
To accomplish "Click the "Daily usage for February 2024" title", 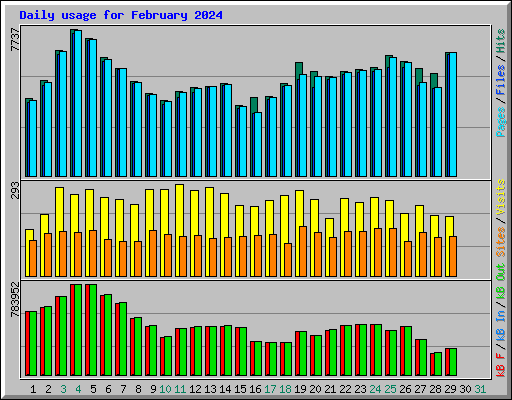I will 121,15.
